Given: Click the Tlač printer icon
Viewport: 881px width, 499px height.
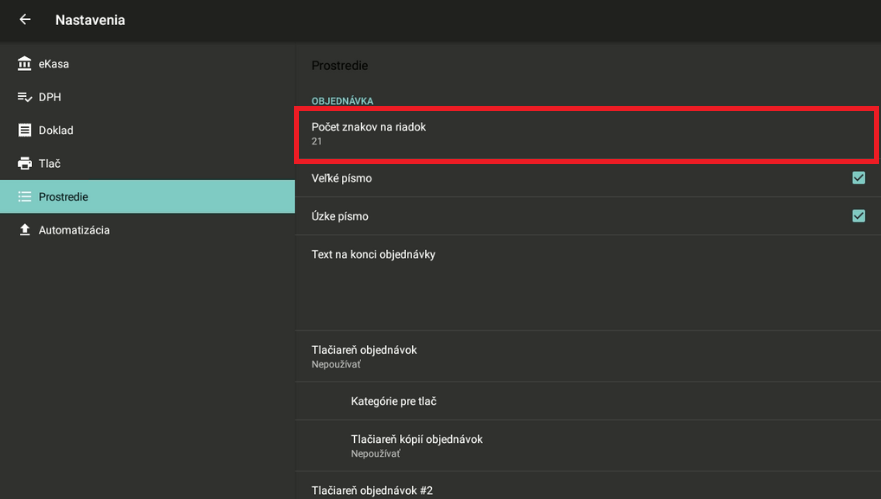Looking at the screenshot, I should [x=25, y=163].
